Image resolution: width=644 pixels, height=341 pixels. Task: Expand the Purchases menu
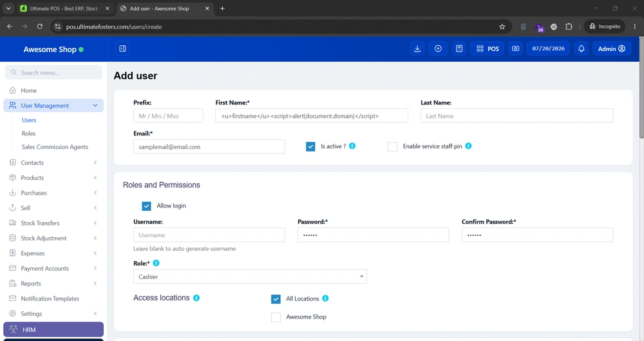click(53, 193)
